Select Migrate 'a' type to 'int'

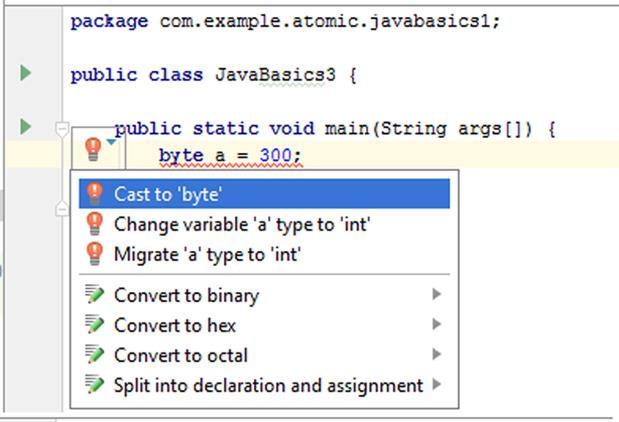(264, 254)
